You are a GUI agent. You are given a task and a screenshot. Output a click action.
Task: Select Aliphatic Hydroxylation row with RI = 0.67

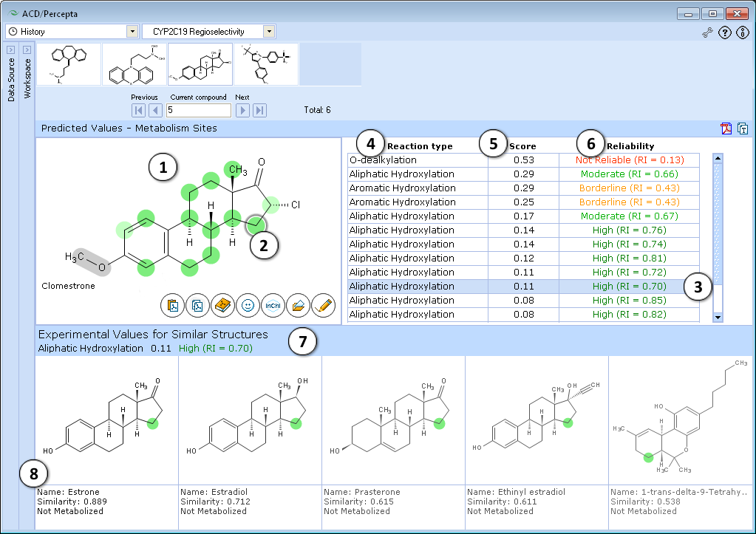[524, 216]
